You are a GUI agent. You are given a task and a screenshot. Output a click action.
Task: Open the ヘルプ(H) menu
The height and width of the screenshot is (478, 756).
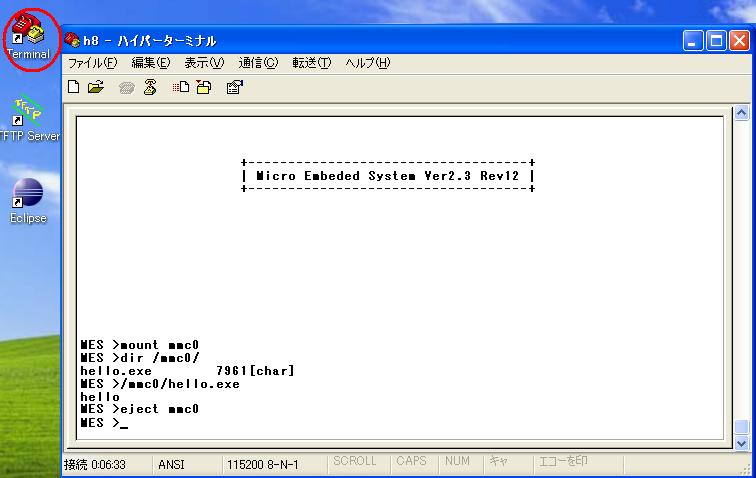(367, 63)
